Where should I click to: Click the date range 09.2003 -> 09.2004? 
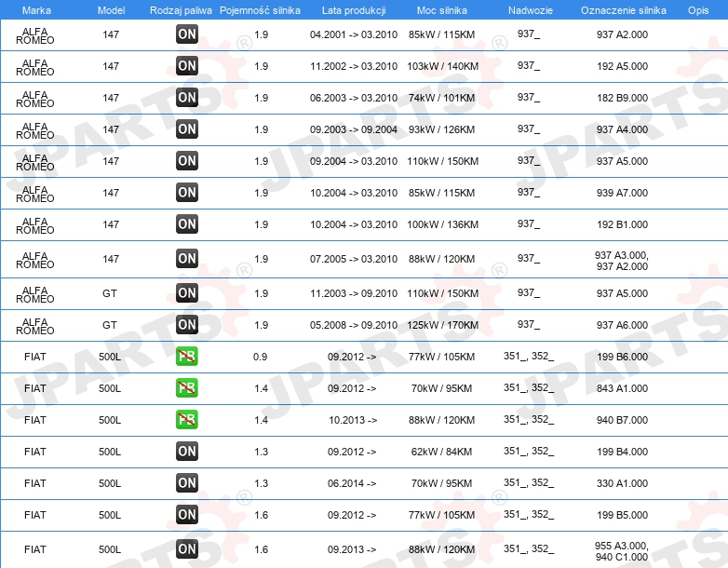pos(354,129)
